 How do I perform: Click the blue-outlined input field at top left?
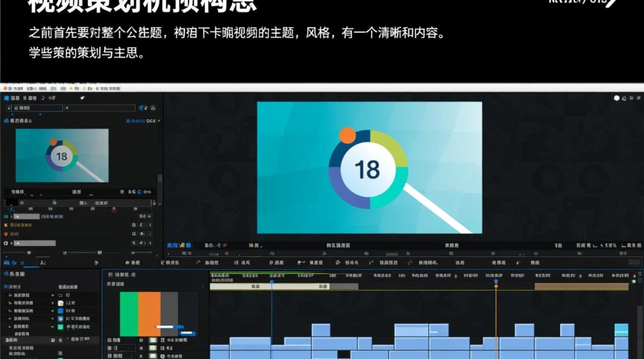pos(37,108)
